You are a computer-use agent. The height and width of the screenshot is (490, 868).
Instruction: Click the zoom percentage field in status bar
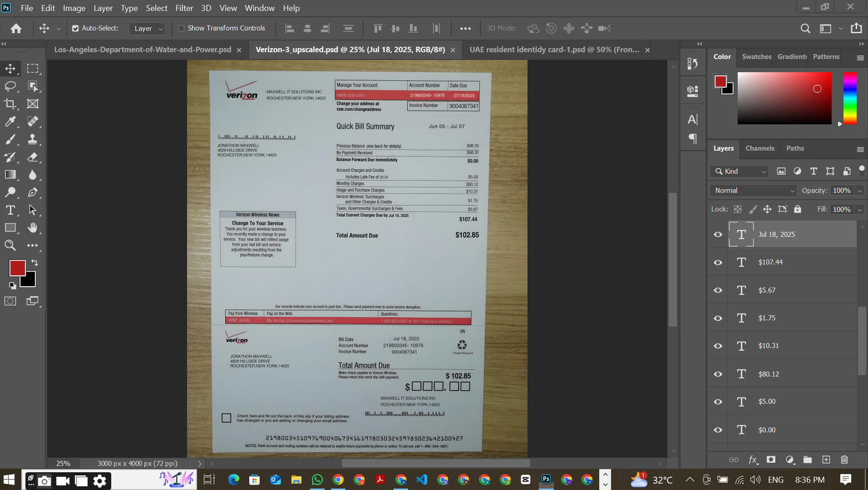[63, 463]
